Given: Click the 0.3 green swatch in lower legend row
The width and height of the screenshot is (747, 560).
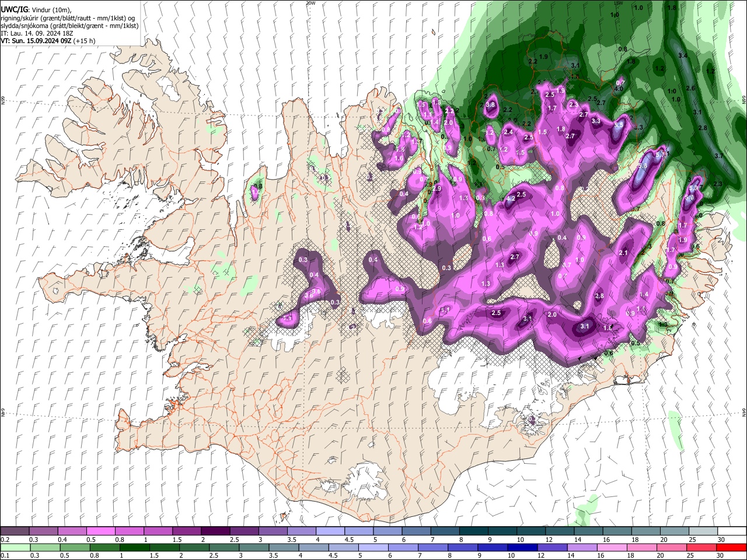Looking at the screenshot, I should click(x=44, y=547).
